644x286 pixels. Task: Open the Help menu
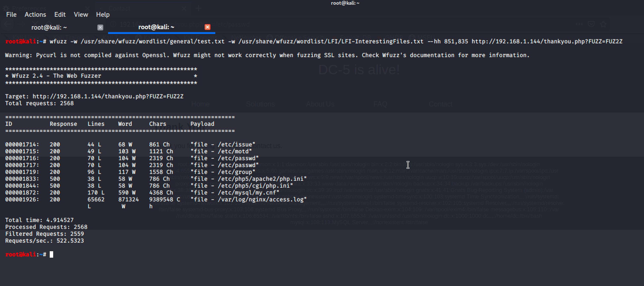pyautogui.click(x=103, y=15)
